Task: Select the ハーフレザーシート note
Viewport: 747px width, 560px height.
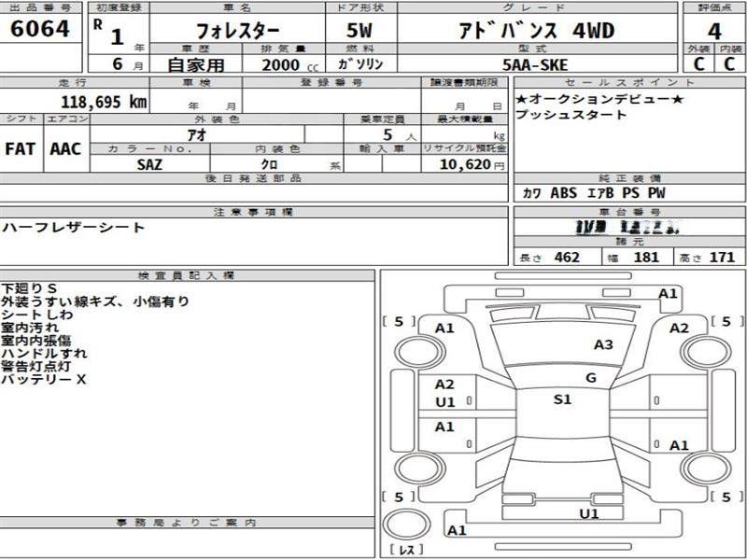Action: [73, 227]
